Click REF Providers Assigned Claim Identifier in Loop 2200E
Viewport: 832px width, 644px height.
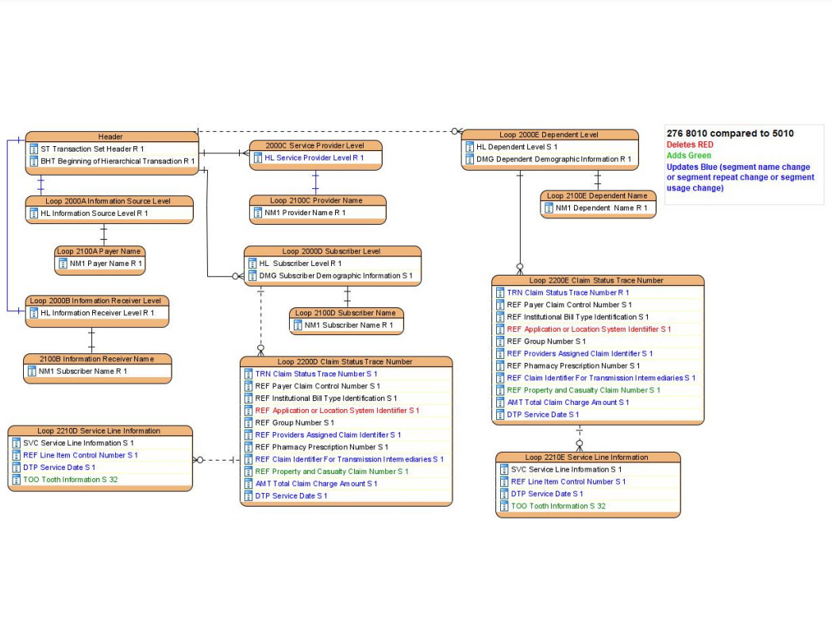point(580,353)
